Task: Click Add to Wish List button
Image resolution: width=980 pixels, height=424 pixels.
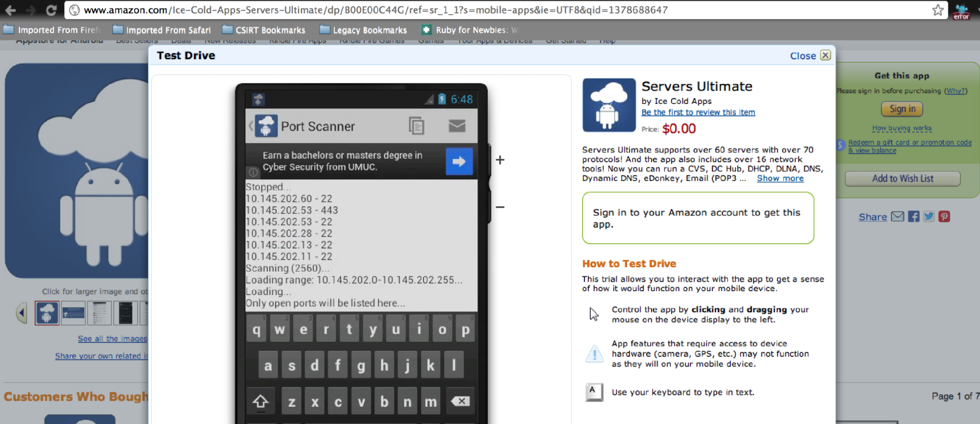Action: point(903,179)
